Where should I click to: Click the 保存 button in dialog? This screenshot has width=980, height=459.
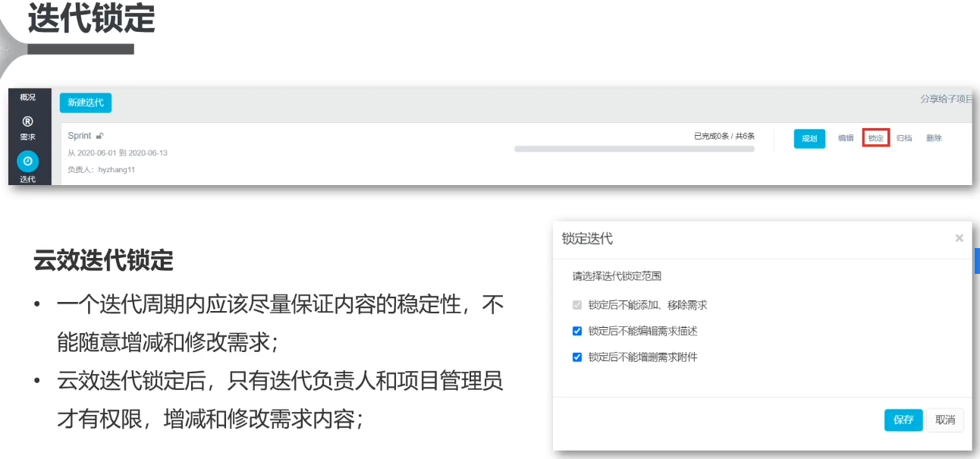(903, 420)
